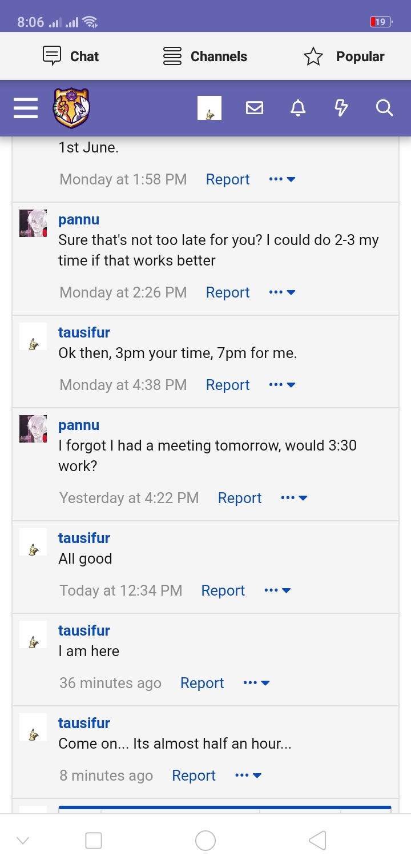Switch to the Chat tab
The height and width of the screenshot is (868, 411).
(x=71, y=57)
